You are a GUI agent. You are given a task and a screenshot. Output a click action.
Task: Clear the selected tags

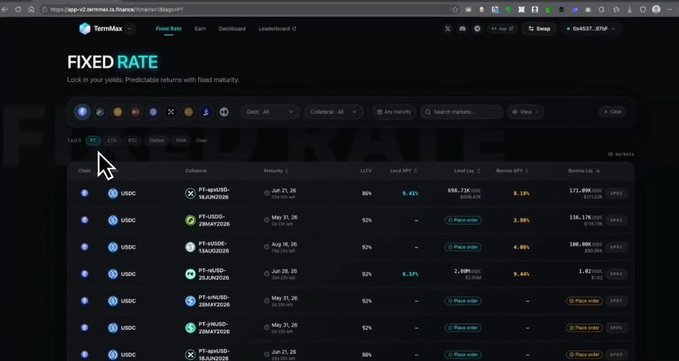(201, 140)
